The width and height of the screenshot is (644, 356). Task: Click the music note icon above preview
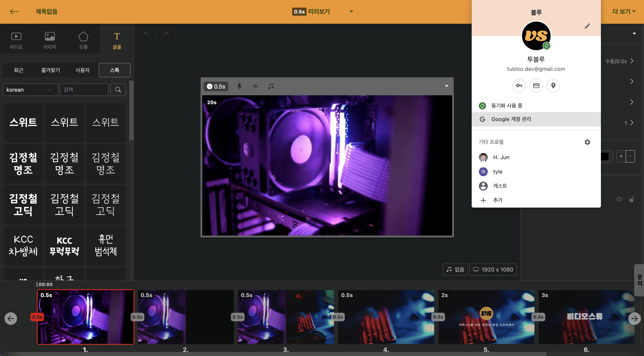[271, 87]
